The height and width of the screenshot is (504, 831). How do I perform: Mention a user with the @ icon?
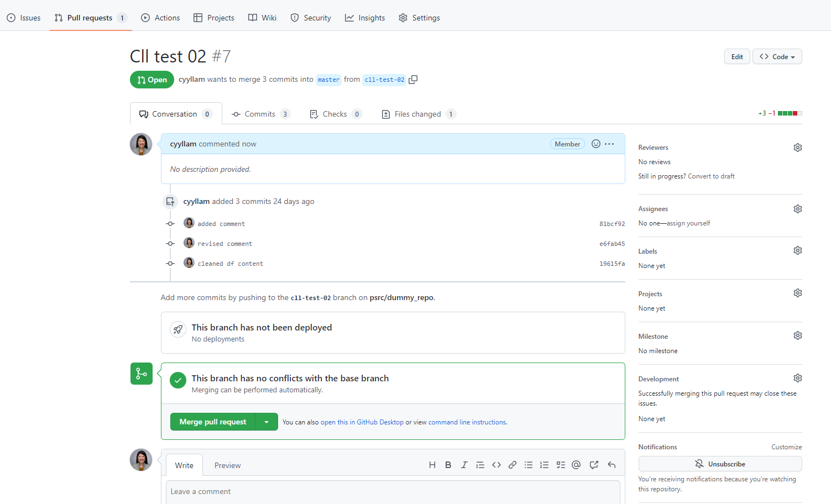pyautogui.click(x=576, y=465)
